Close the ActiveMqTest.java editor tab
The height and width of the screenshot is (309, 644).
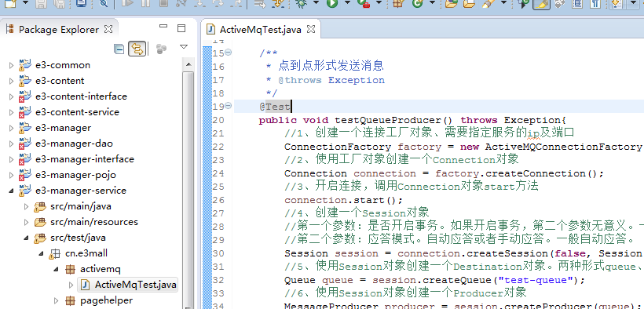coord(311,29)
